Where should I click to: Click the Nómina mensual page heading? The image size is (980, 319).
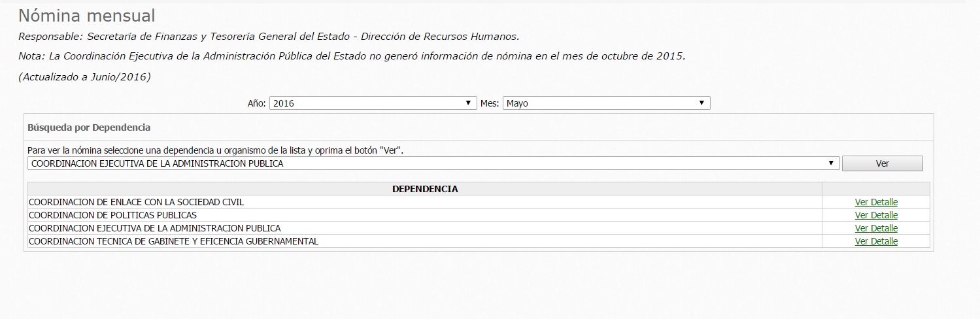tap(86, 16)
